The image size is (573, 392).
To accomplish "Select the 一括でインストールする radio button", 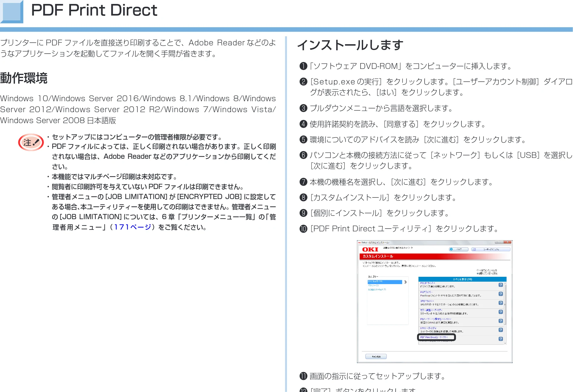I will click(x=478, y=270).
